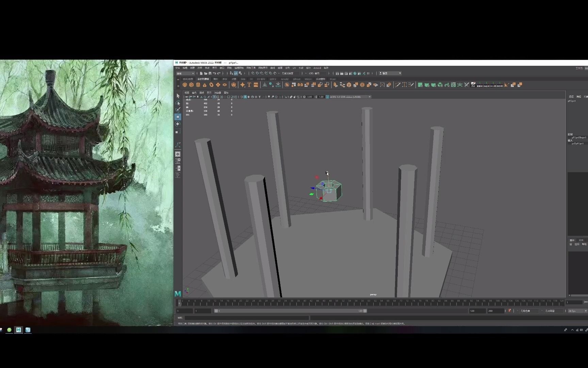Toggle Snap to Grids magnet icon

pos(252,73)
